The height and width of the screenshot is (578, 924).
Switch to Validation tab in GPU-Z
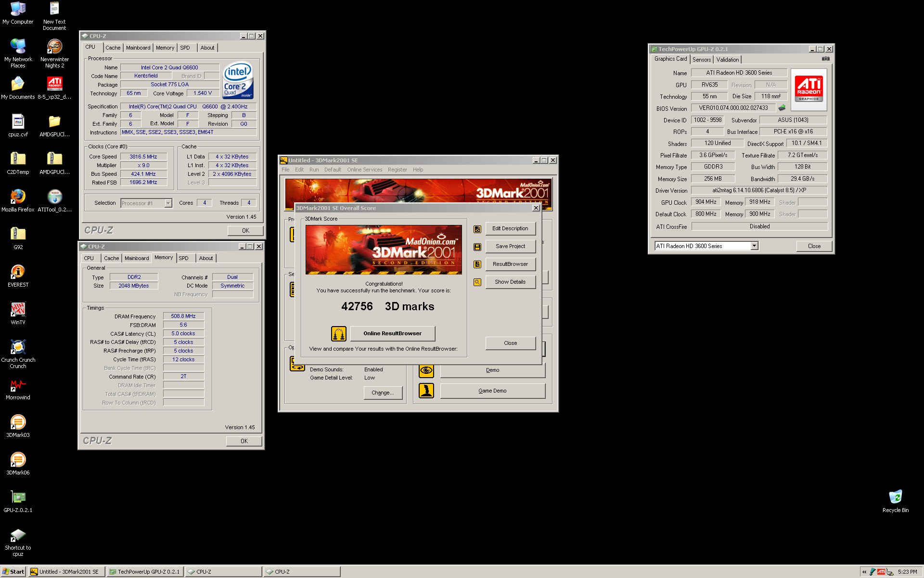727,60
